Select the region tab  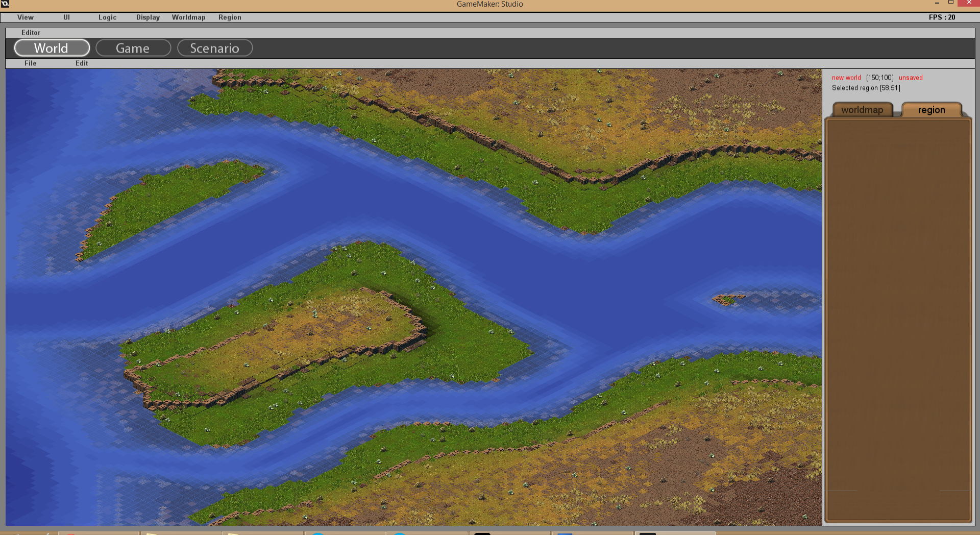click(x=932, y=110)
